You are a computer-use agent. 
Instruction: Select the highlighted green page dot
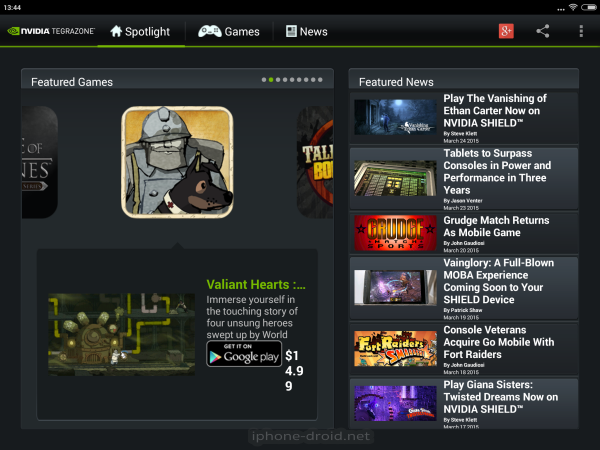point(271,80)
